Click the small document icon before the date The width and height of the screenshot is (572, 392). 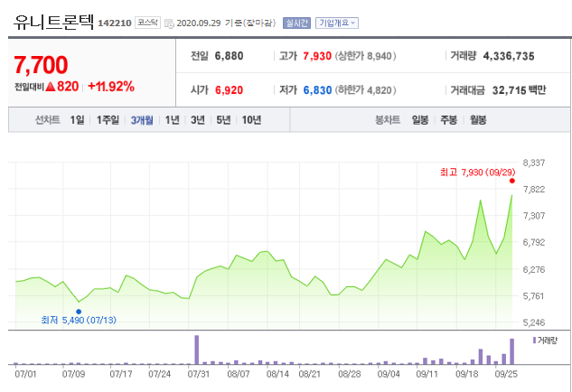coord(169,23)
